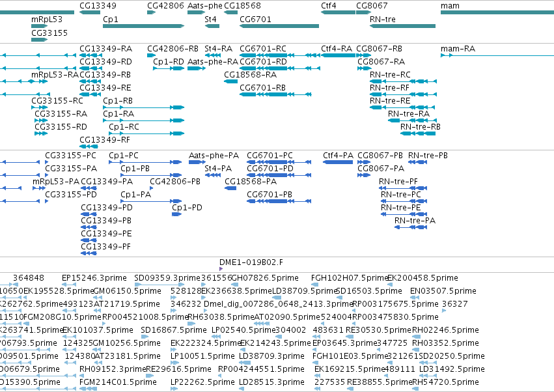Screen dimensions: 554x392
Task: Select the St4 gene label
Action: coord(210,19)
